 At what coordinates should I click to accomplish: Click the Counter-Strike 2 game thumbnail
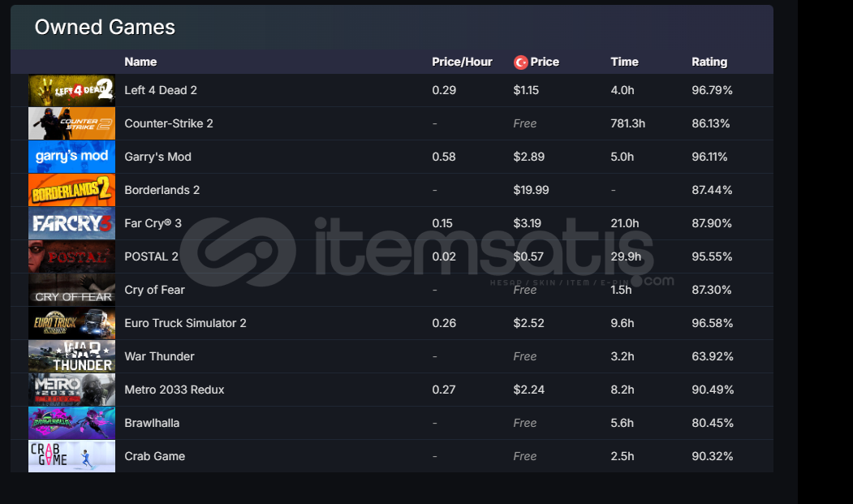point(71,124)
